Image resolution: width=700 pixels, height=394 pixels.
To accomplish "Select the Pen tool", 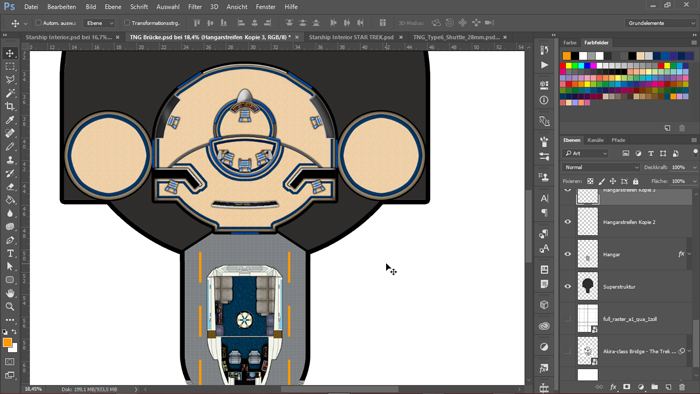I will 10,240.
